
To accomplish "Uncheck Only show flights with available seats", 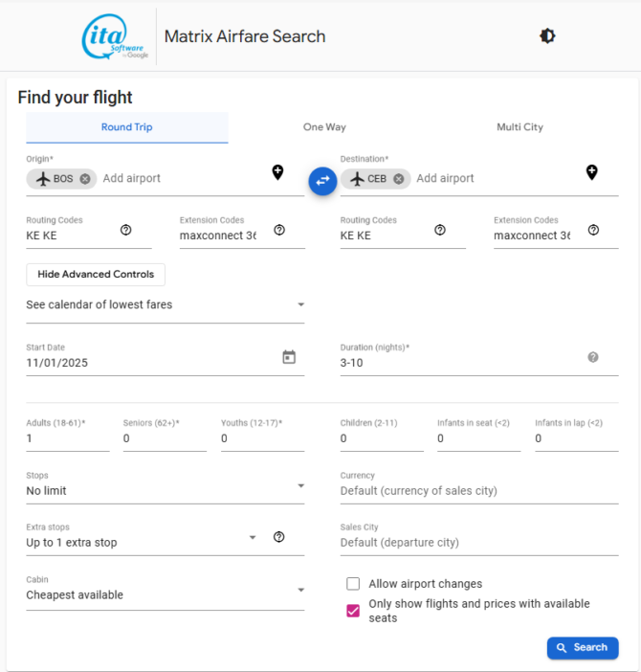I will tap(353, 611).
